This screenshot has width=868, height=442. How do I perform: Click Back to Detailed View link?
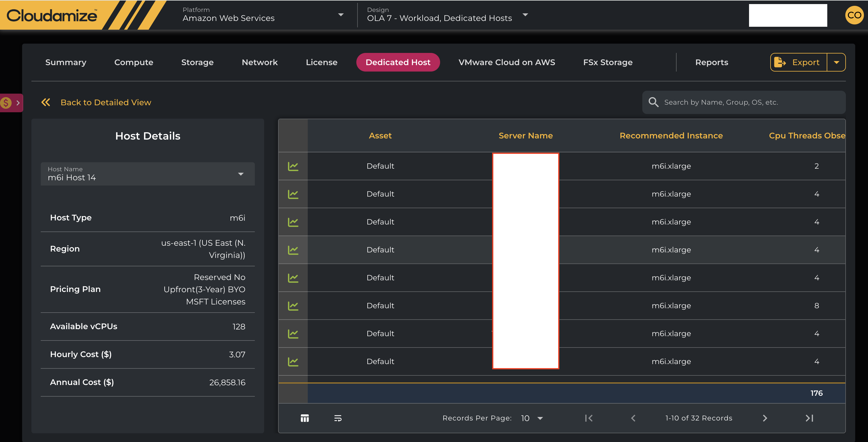click(x=106, y=102)
